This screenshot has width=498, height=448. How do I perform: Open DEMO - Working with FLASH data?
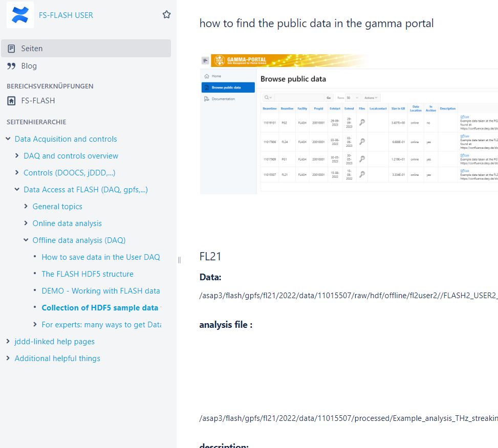pos(101,291)
